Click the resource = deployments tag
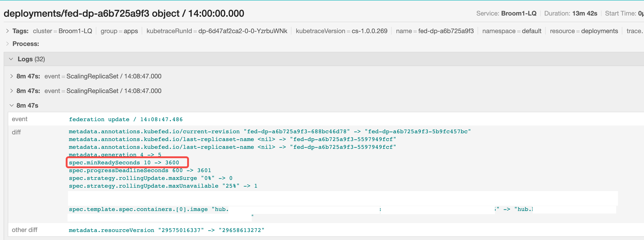644x240 pixels. click(x=584, y=31)
